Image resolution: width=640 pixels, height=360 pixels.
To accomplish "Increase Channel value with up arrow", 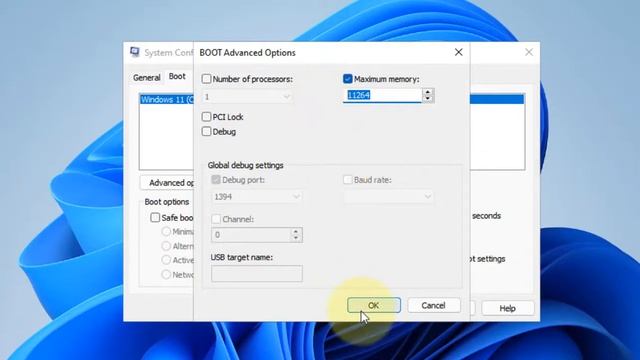I will click(296, 231).
